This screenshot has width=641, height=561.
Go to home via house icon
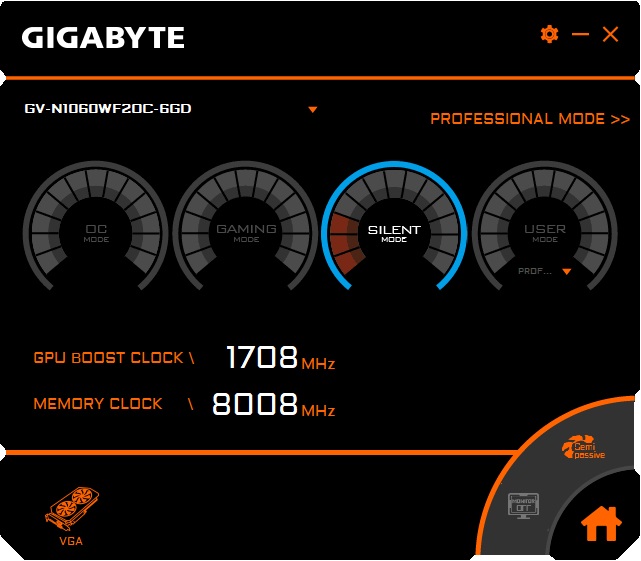click(x=601, y=523)
